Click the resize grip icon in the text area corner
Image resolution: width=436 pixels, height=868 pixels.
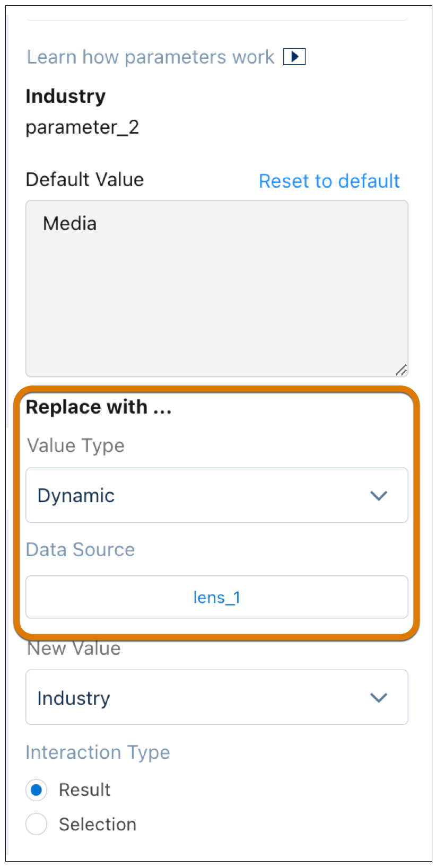coord(401,370)
